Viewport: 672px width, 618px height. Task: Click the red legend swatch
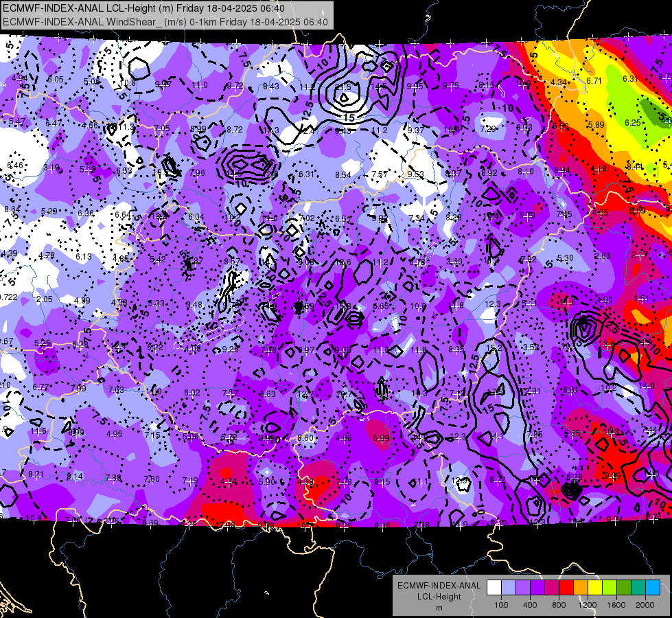[566, 588]
